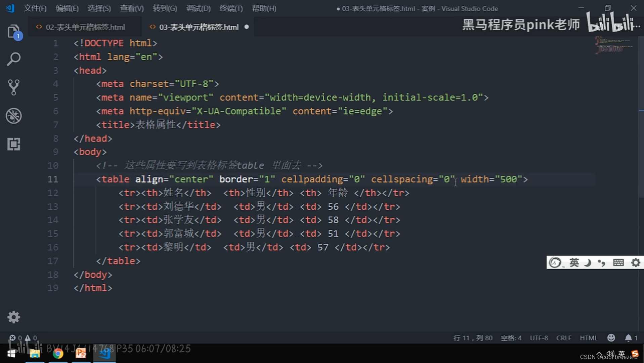644x363 pixels.
Task: Click the align="center" attribute on line 11
Action: tap(174, 179)
